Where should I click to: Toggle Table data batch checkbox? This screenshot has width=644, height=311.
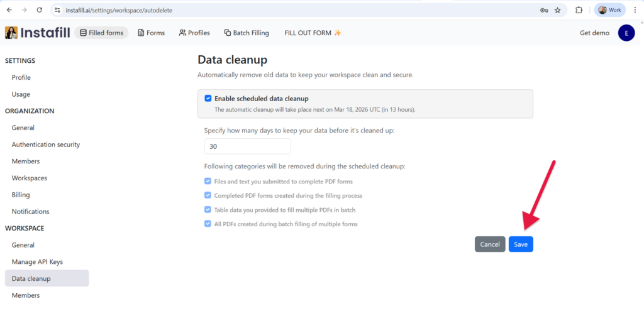point(208,210)
